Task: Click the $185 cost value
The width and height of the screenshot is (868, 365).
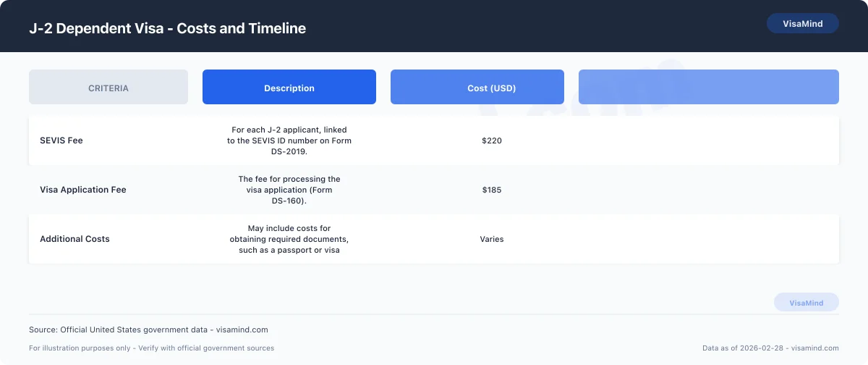Action: click(492, 190)
